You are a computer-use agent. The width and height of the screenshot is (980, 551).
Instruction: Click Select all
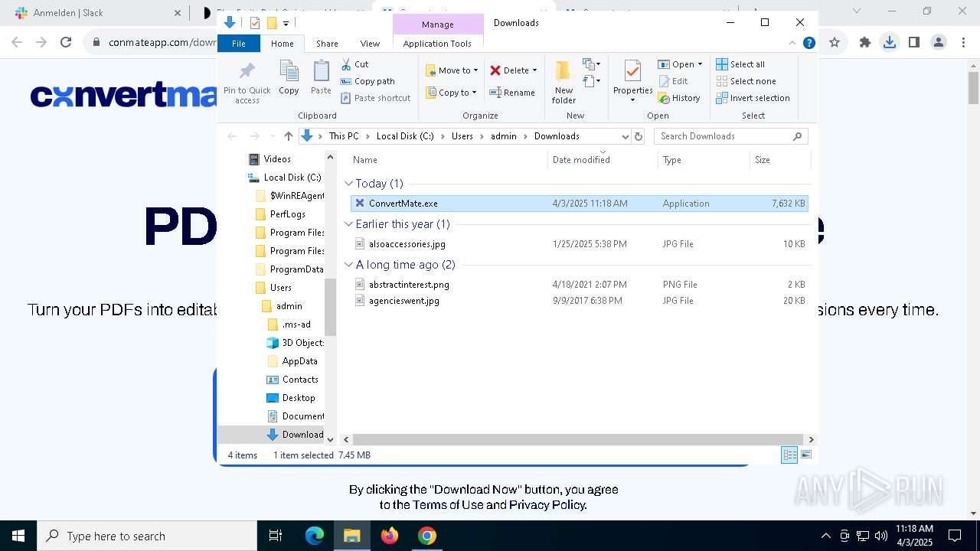(x=740, y=64)
